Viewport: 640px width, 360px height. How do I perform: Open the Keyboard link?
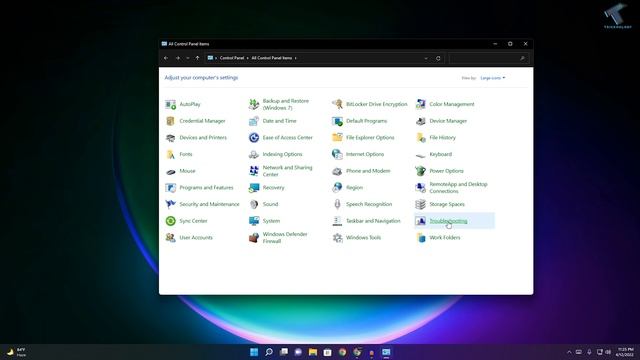tap(440, 154)
